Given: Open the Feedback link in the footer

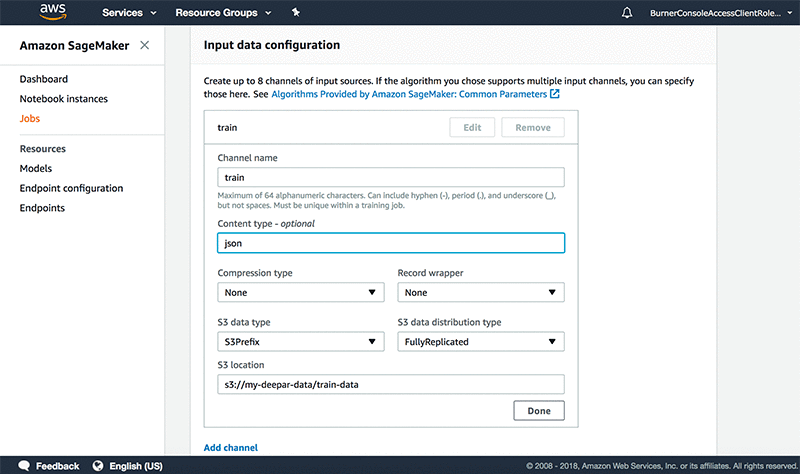Looking at the screenshot, I should click(x=57, y=466).
